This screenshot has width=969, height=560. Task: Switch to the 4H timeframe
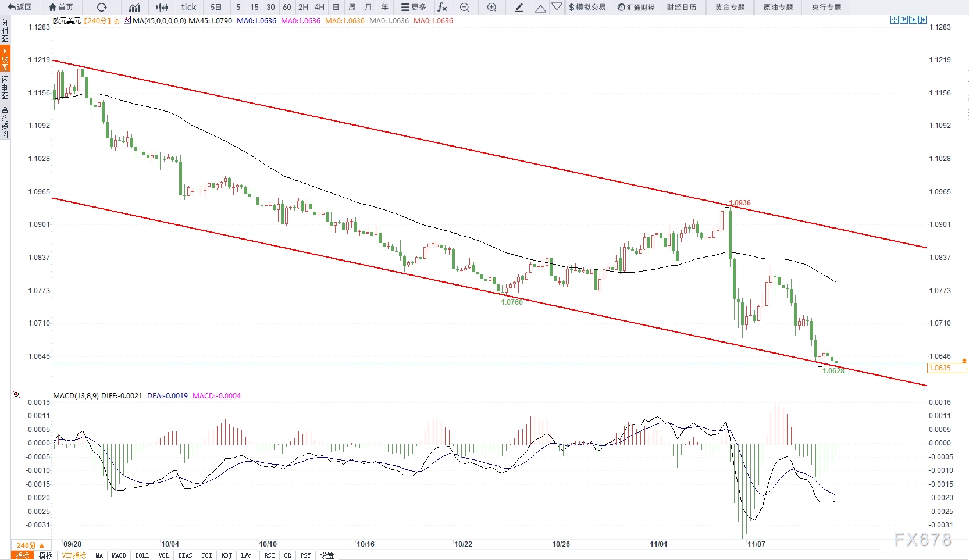click(x=319, y=8)
